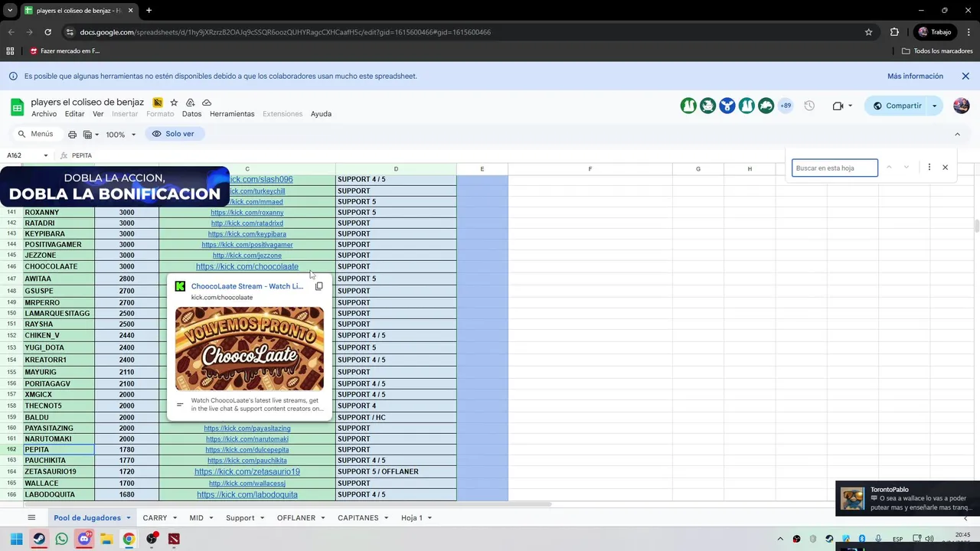Viewport: 980px width, 551px height.
Task: Open the kick.com/choocolaate link in row 146
Action: tap(247, 266)
